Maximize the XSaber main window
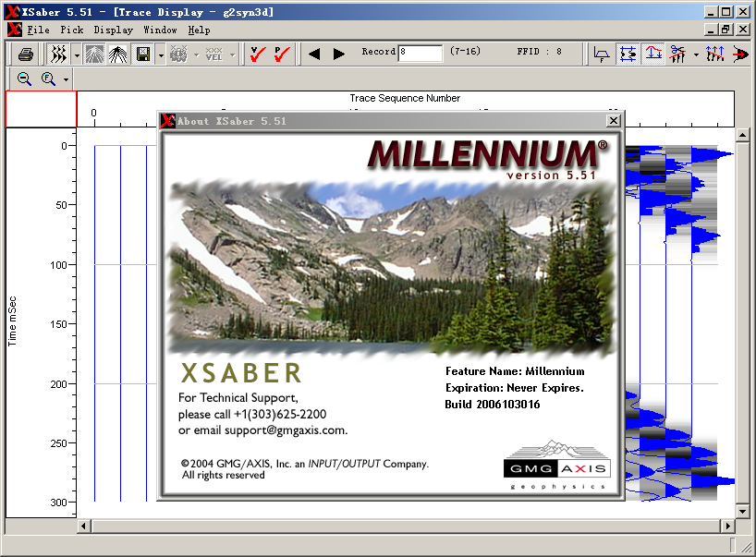Viewport: 756px width, 557px height. click(726, 12)
